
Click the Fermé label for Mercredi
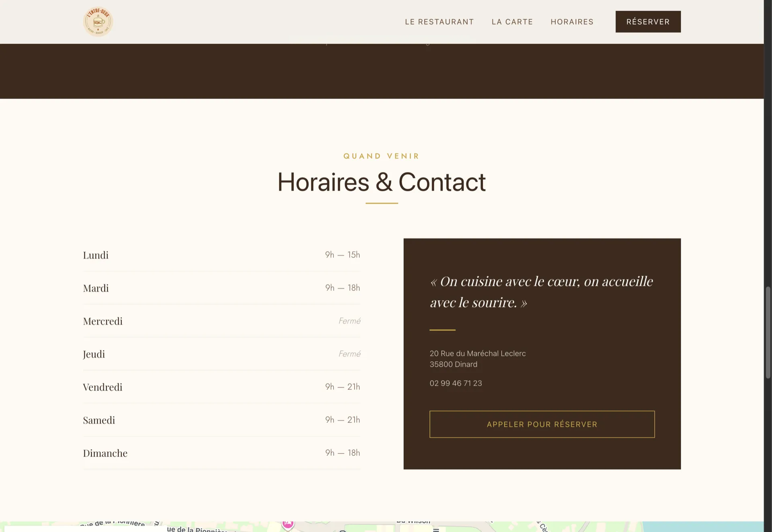tap(349, 321)
